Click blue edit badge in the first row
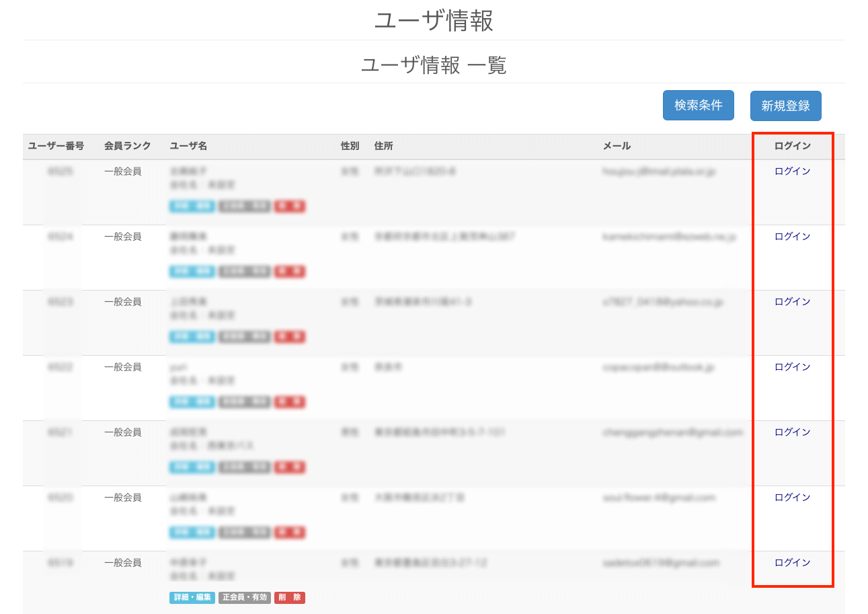Screen dimensions: 868x614 pos(192,206)
